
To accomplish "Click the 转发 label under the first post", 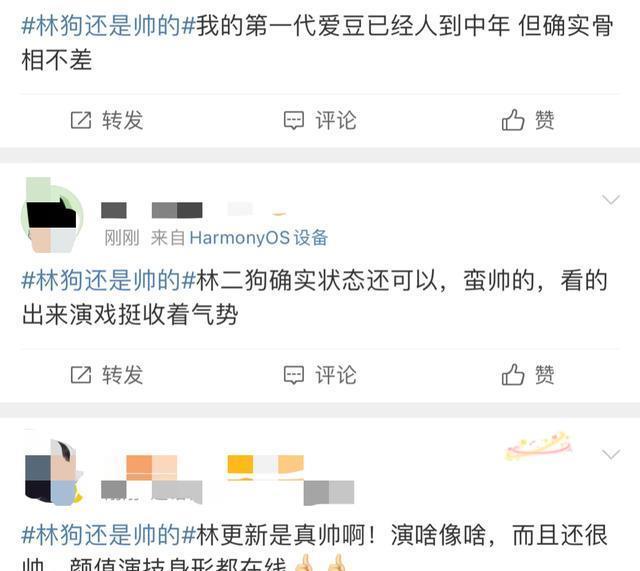I will point(122,120).
